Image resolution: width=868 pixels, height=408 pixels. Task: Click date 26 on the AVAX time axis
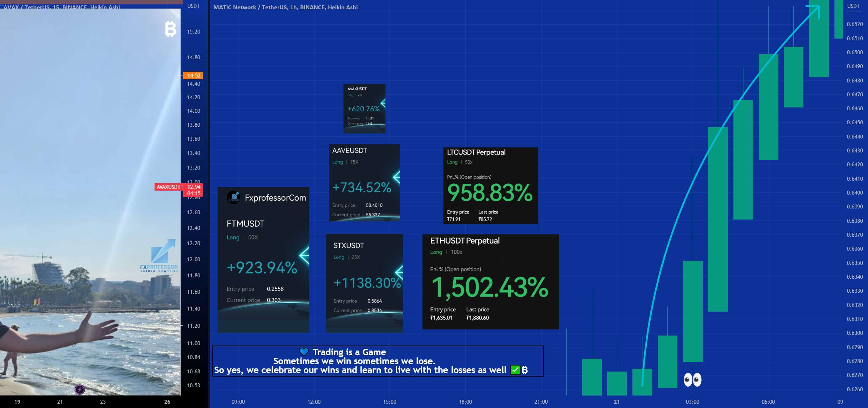tap(167, 402)
